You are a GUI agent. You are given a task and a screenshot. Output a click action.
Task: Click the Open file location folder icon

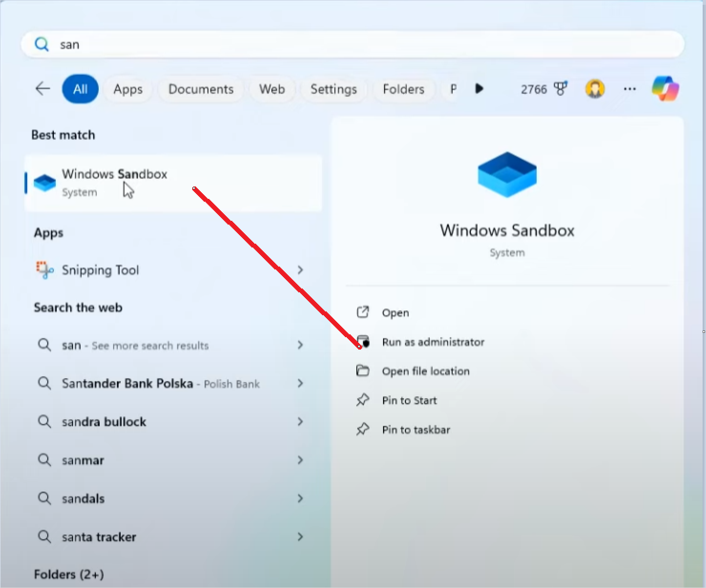point(363,371)
